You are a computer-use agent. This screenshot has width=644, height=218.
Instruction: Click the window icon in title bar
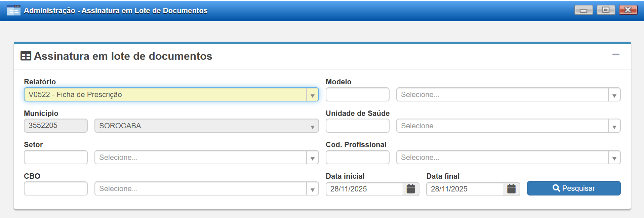pyautogui.click(x=13, y=10)
